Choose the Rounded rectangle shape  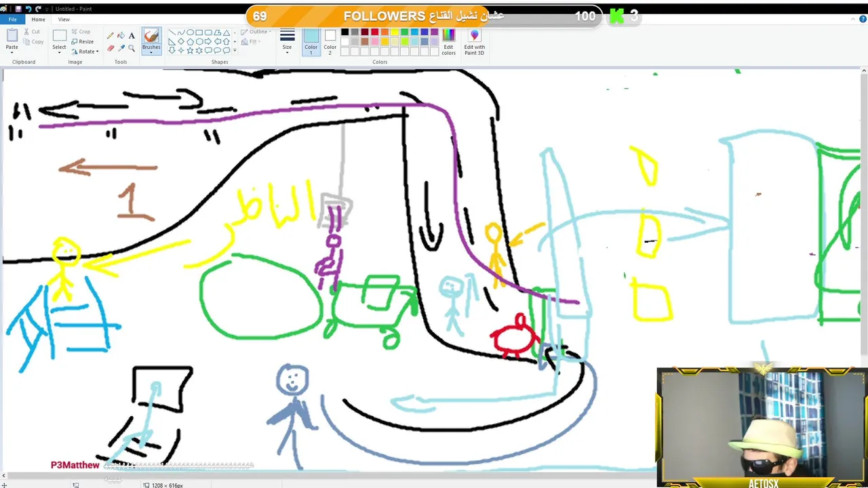208,33
